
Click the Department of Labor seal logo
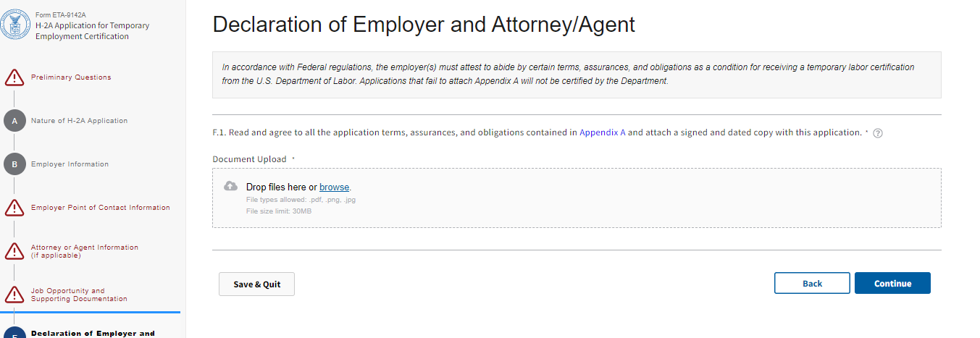pos(13,25)
